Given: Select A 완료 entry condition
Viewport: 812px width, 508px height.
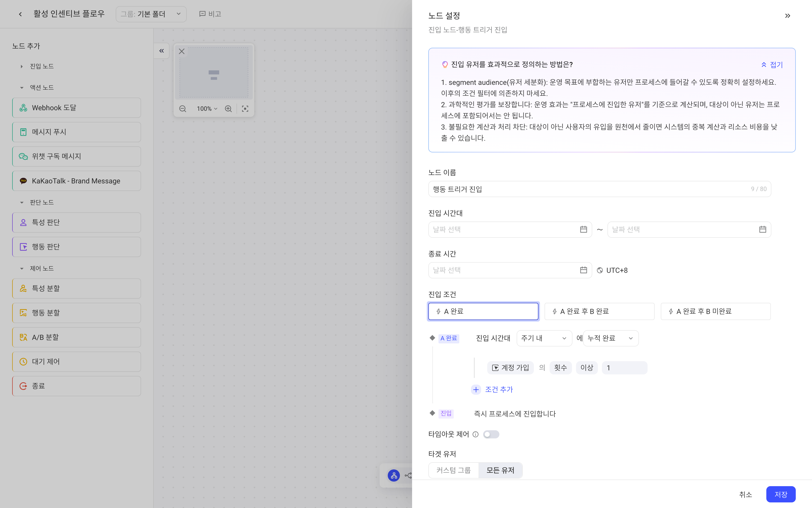Looking at the screenshot, I should 483,311.
